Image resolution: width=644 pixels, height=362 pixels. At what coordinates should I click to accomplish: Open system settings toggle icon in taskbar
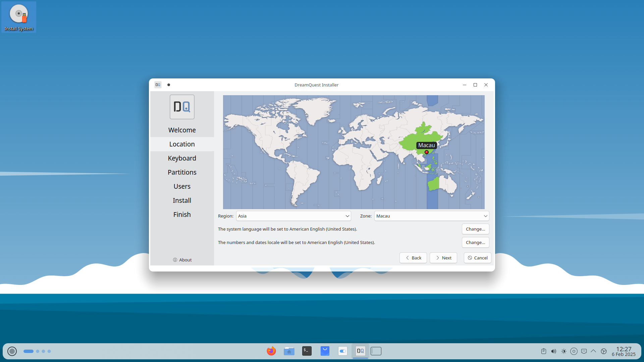[342, 351]
